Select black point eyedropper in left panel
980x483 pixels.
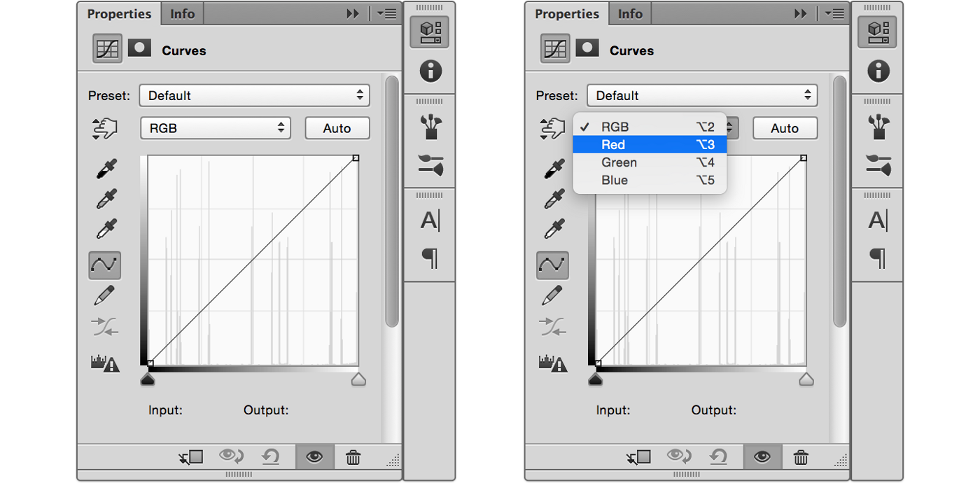(x=106, y=169)
